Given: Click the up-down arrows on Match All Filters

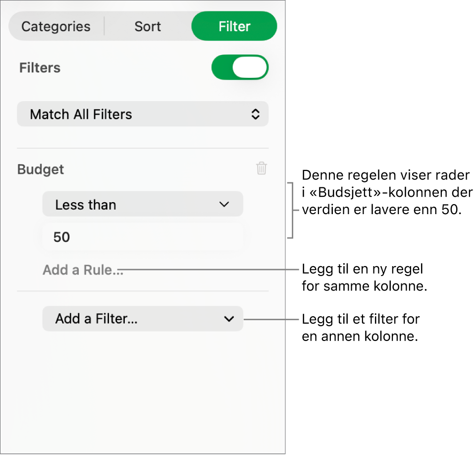Looking at the screenshot, I should click(x=255, y=114).
